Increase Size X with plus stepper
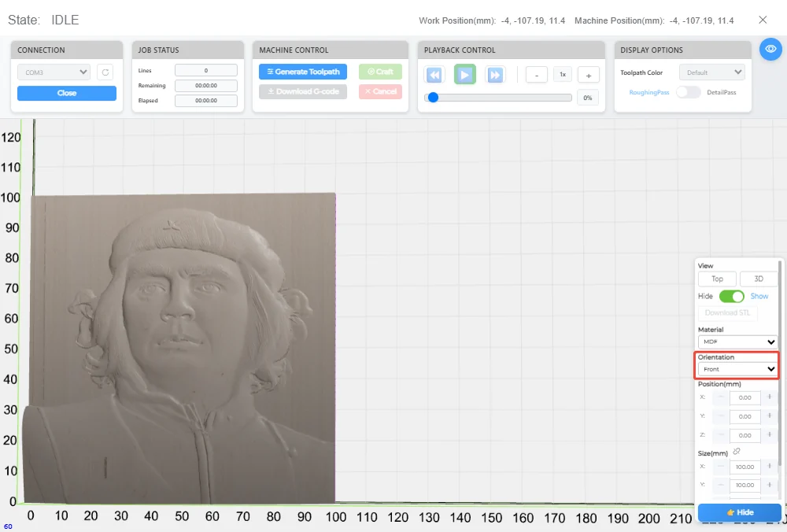Screen dimensions: 787x532 pos(769,466)
